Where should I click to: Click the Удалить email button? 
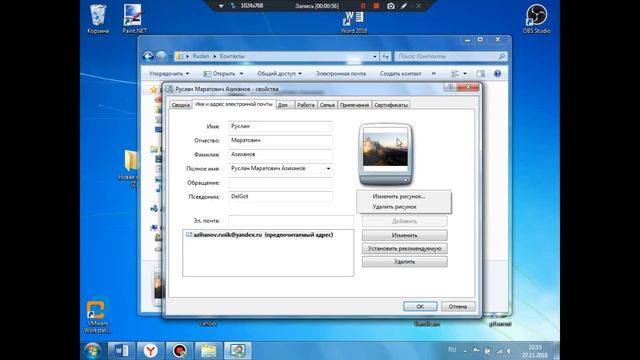(x=404, y=262)
